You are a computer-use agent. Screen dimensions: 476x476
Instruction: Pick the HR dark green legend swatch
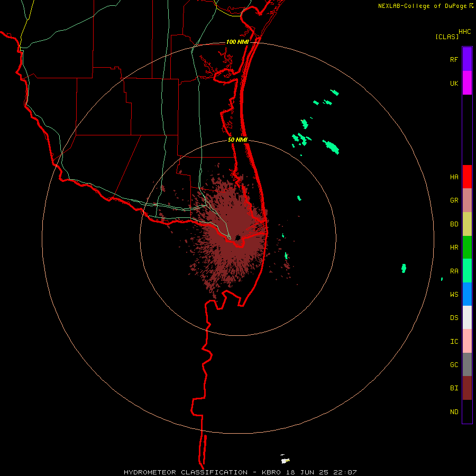[467, 248]
